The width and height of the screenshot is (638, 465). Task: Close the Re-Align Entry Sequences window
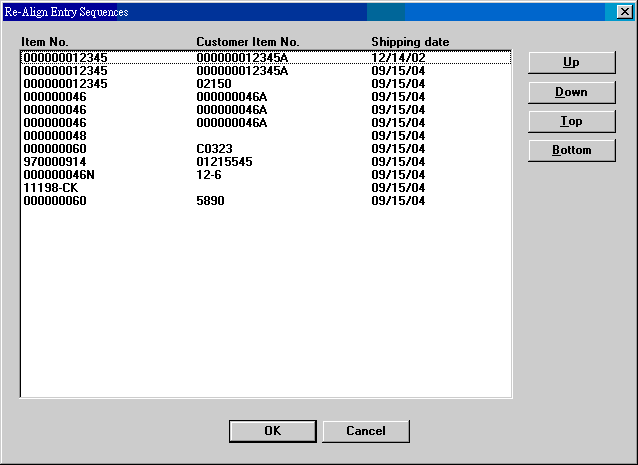[624, 11]
